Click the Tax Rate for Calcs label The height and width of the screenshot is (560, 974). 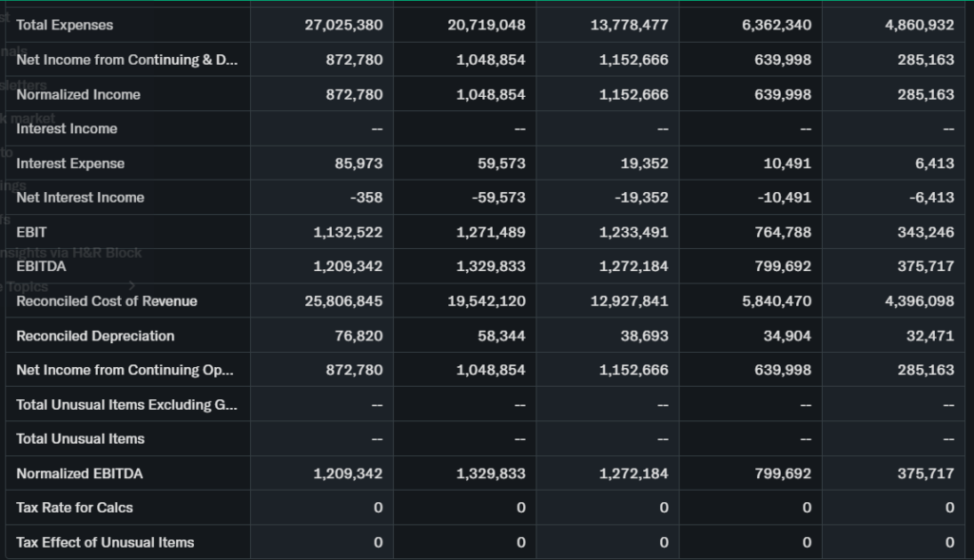tap(74, 508)
